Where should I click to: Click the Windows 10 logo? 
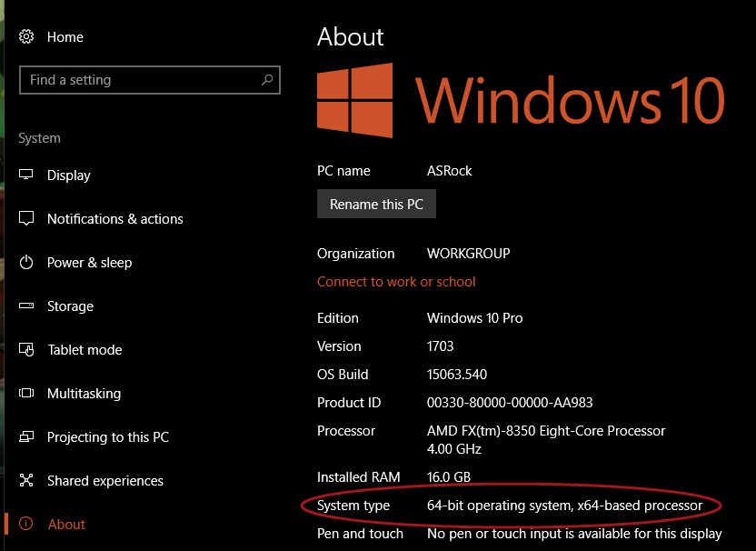(355, 100)
